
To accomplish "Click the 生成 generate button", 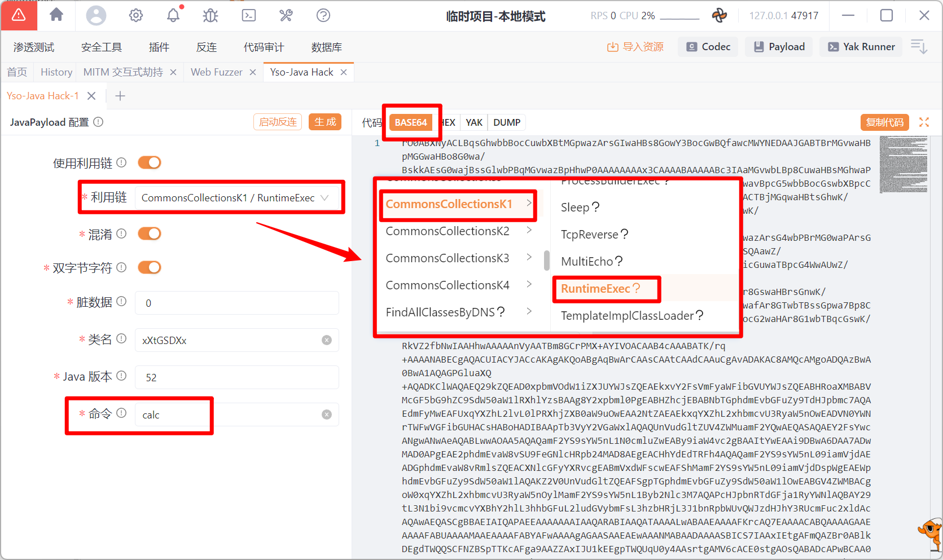I will [325, 122].
